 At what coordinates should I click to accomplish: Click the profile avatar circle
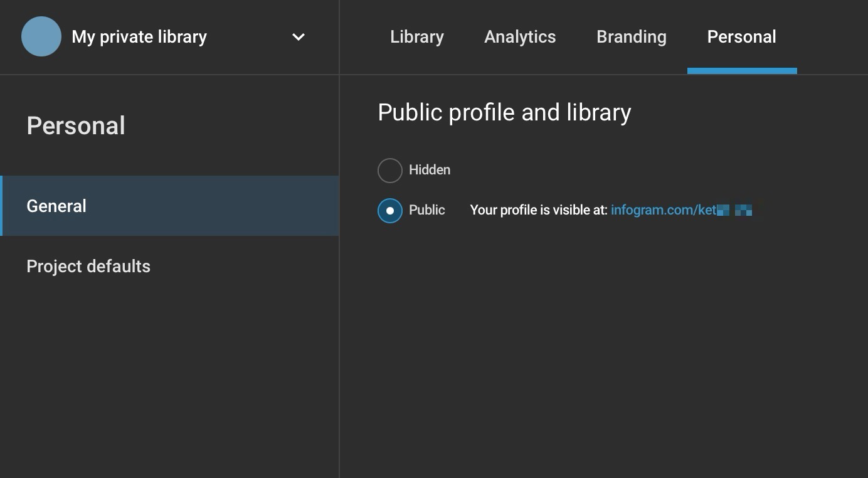click(41, 36)
